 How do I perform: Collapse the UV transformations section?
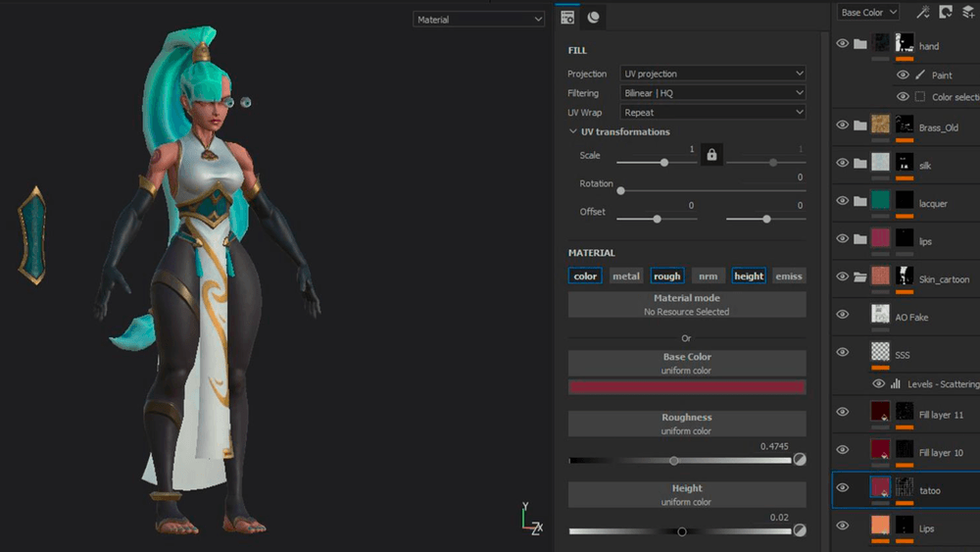click(x=573, y=132)
